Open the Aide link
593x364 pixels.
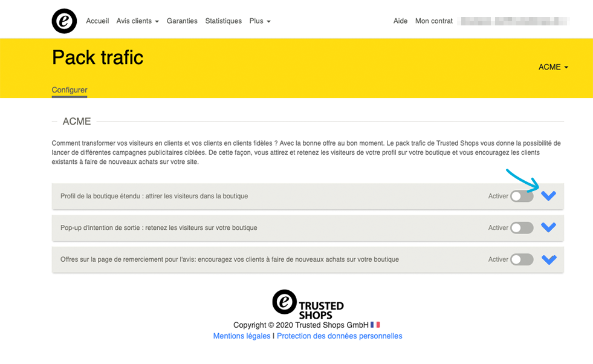click(401, 21)
